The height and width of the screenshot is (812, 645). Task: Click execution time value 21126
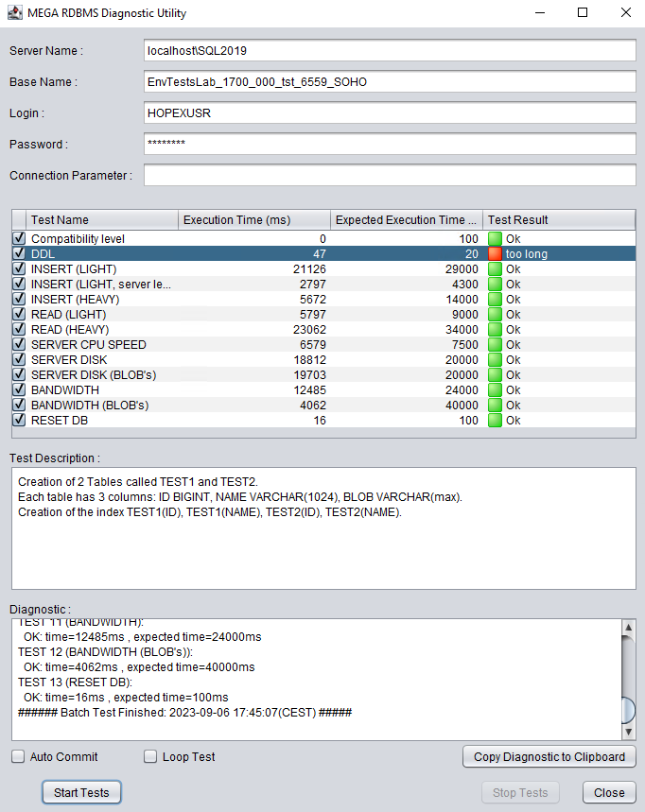coord(309,268)
